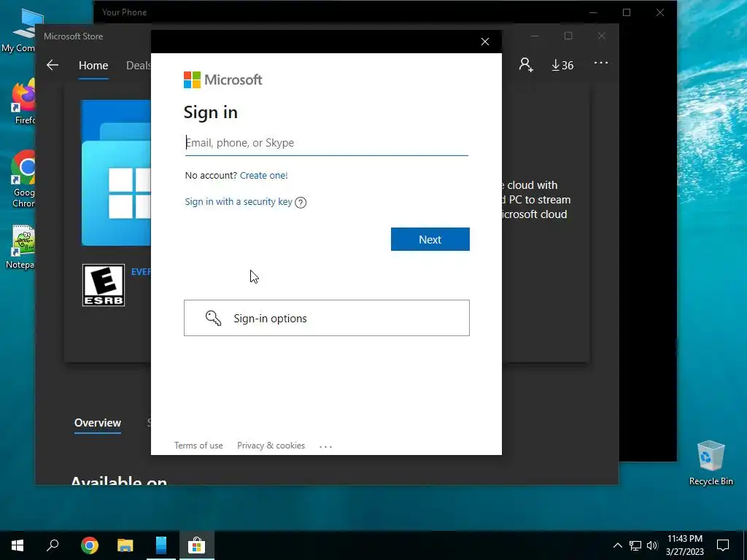Select the Home tab in Microsoft Store
The height and width of the screenshot is (560, 747).
(93, 65)
